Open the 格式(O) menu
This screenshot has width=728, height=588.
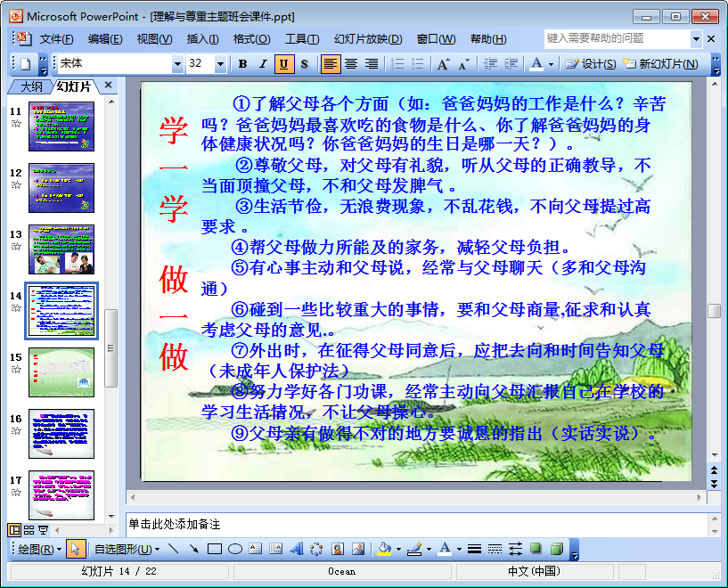pos(251,39)
